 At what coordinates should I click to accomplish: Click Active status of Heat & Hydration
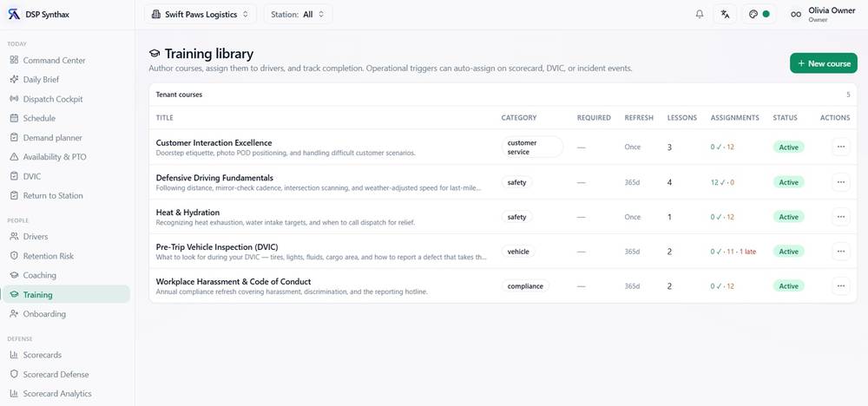789,217
